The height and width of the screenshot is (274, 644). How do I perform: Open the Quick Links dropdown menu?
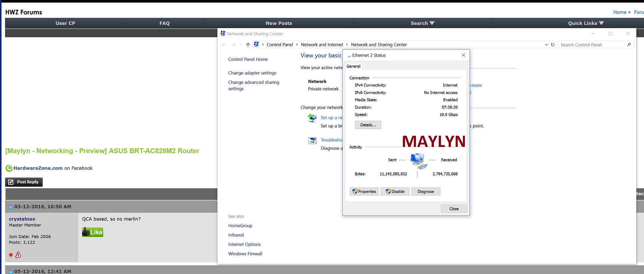tap(586, 23)
